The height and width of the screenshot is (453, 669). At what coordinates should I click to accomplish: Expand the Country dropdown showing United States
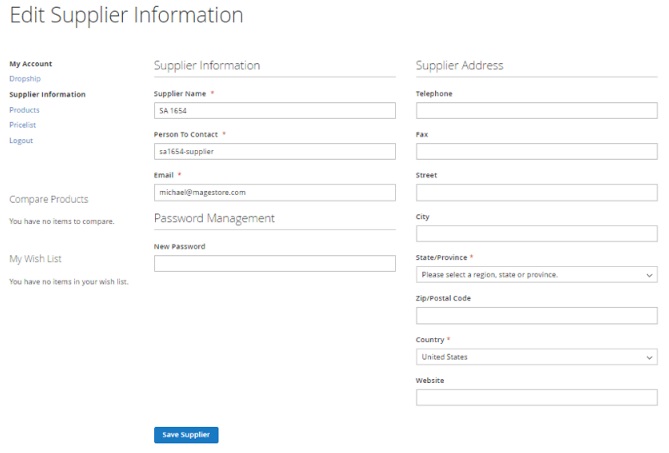[x=536, y=357]
